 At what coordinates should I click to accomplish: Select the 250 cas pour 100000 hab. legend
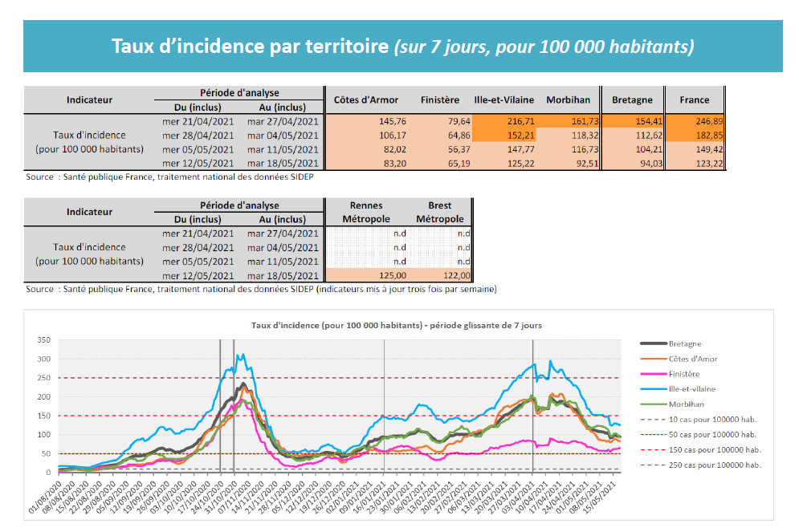(714, 465)
